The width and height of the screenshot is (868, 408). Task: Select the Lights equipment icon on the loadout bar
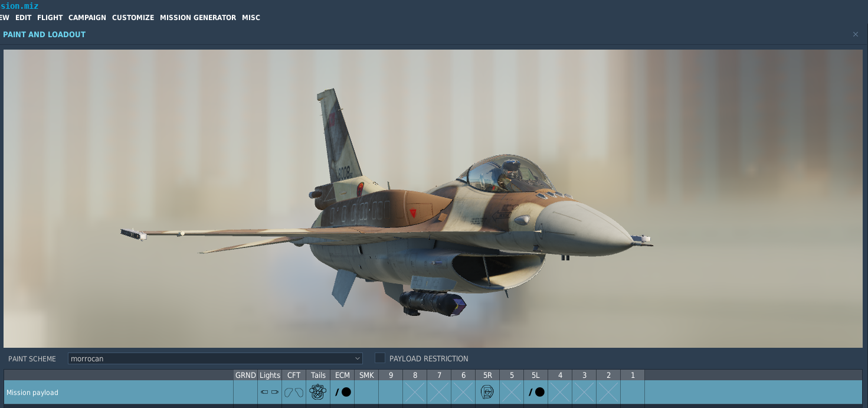270,391
